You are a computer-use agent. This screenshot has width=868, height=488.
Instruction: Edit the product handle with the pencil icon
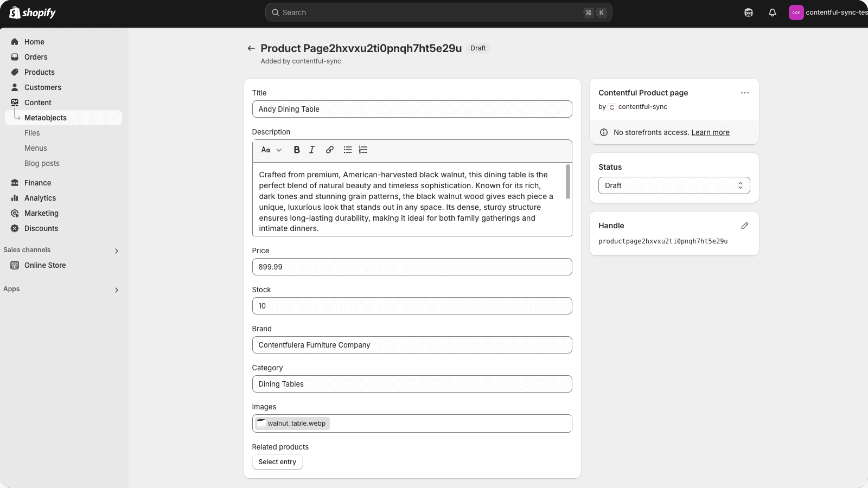pyautogui.click(x=744, y=226)
